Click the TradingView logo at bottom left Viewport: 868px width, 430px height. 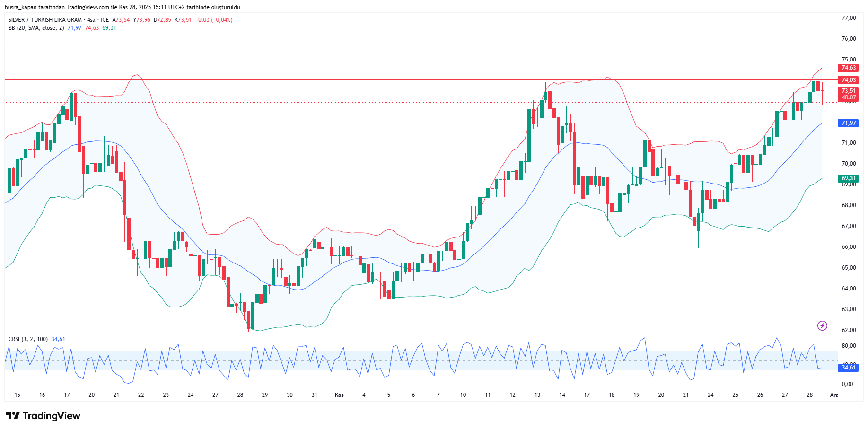tap(43, 416)
